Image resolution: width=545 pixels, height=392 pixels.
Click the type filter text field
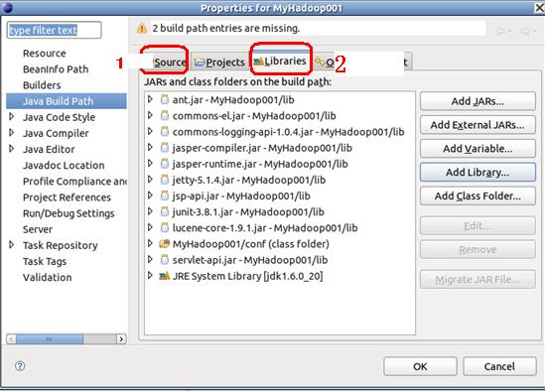55,30
